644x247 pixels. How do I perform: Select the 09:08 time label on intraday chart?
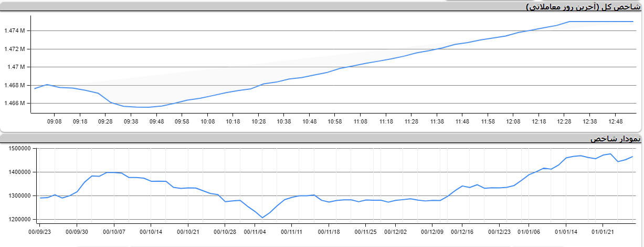pos(55,121)
